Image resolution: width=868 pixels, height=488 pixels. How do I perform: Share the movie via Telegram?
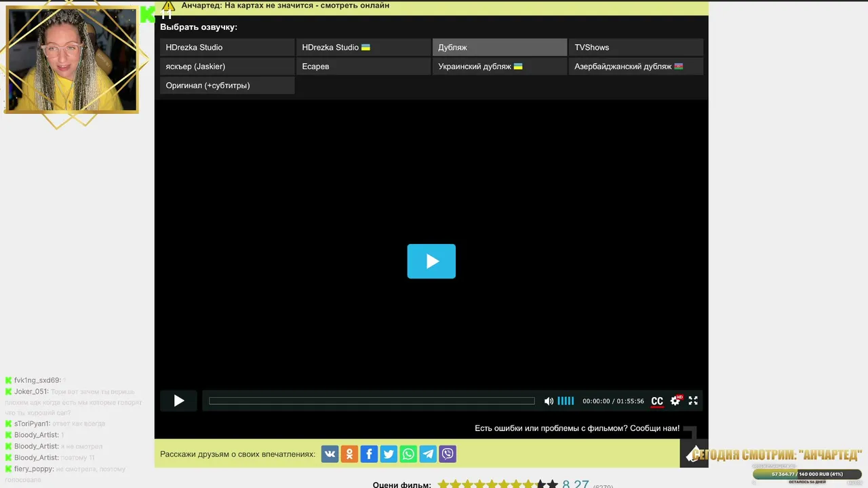[428, 454]
